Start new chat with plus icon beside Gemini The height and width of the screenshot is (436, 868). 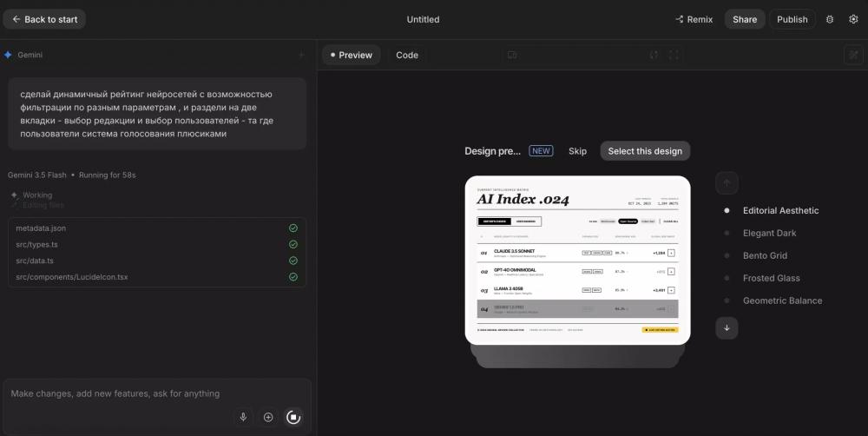[x=301, y=55]
